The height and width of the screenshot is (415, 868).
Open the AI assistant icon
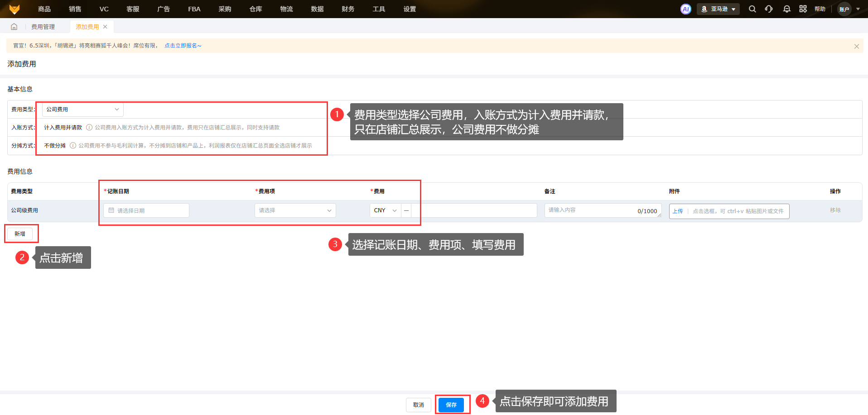685,9
